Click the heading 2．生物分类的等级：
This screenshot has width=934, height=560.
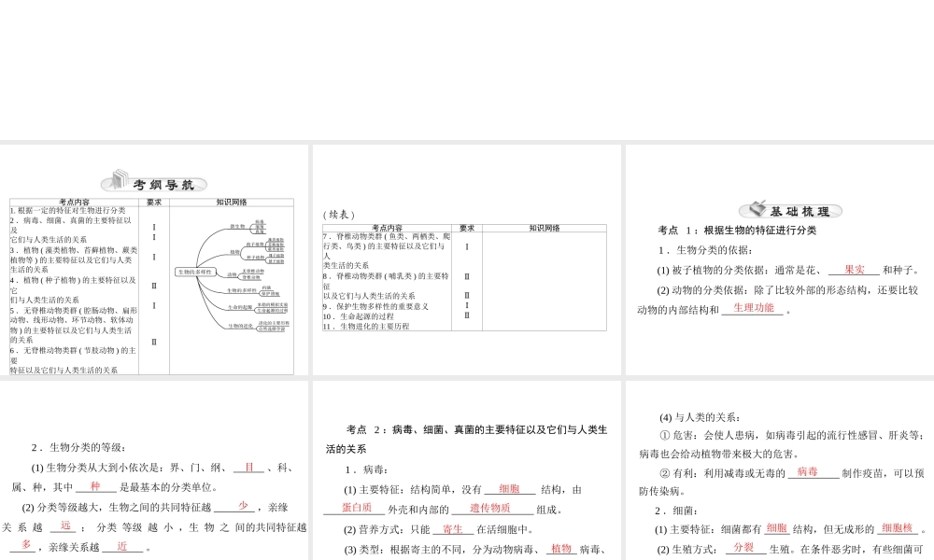(78, 447)
